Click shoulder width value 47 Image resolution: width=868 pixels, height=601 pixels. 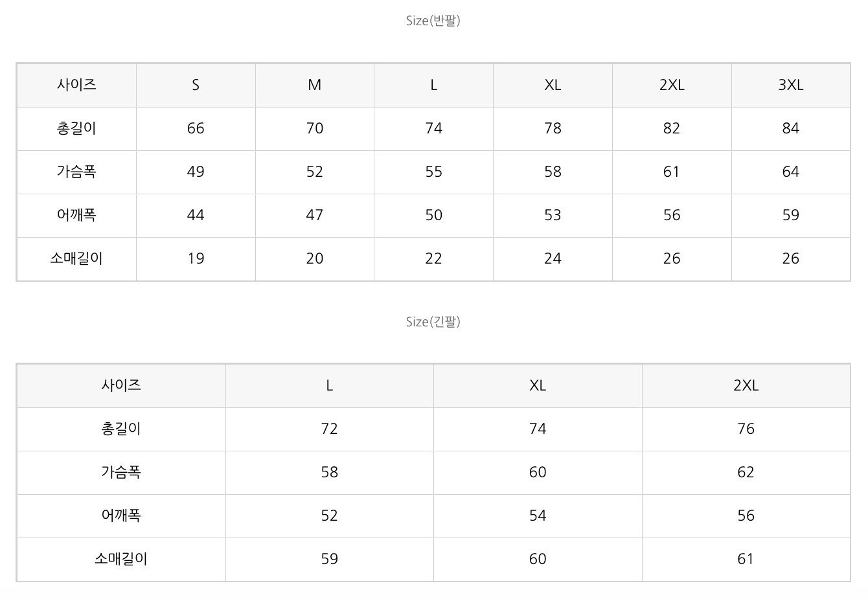314,215
